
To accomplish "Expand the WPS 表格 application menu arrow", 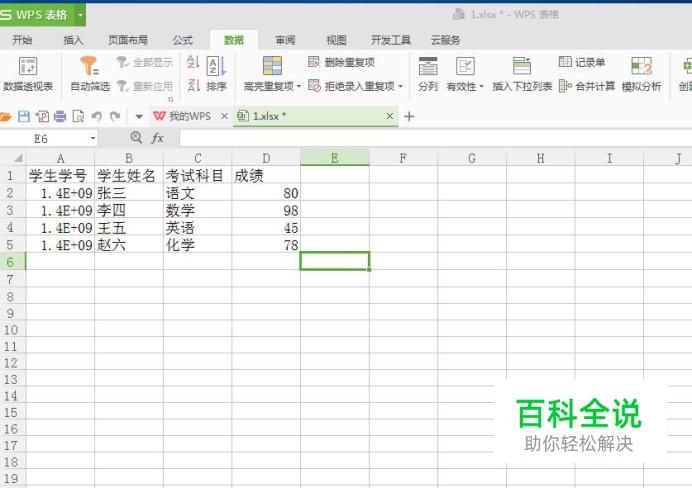I will click(x=80, y=15).
